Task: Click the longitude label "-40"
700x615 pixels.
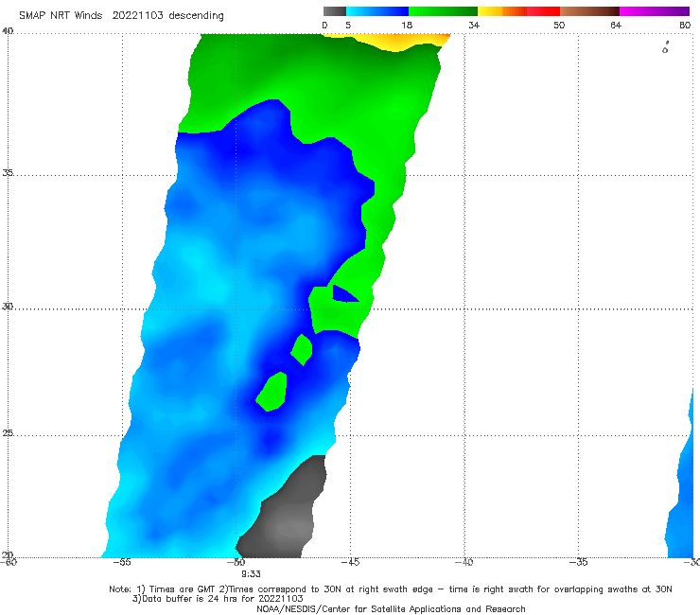Action: click(464, 562)
